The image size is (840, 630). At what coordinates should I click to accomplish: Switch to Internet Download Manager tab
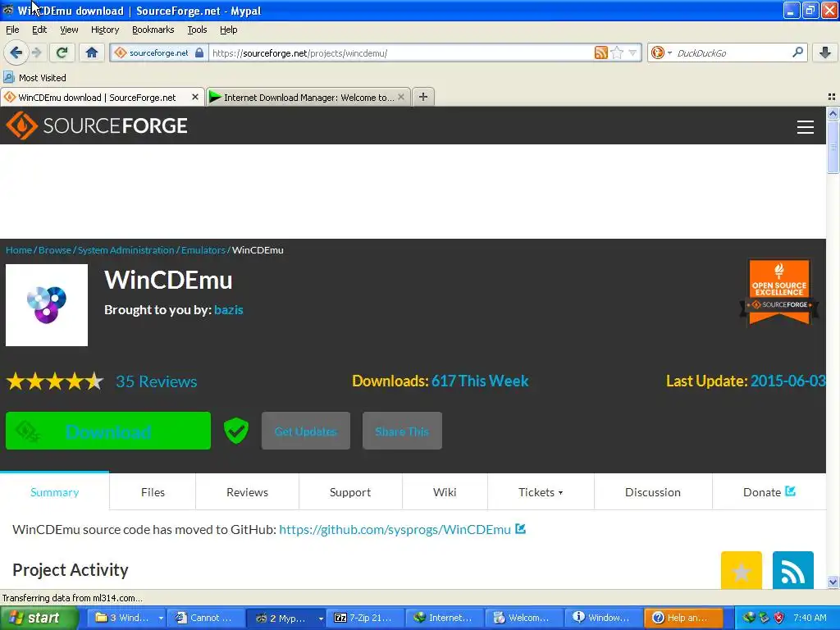(x=308, y=97)
